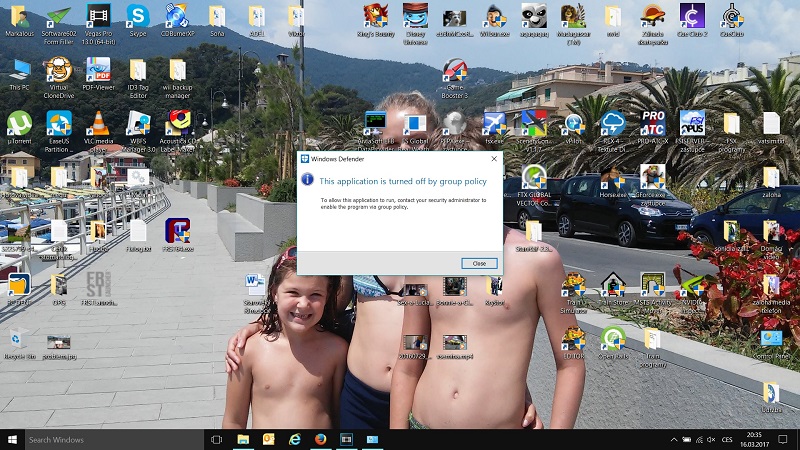Screen dimensions: 800x450
Task: Open the Windows Start menu
Action: pos(12,440)
